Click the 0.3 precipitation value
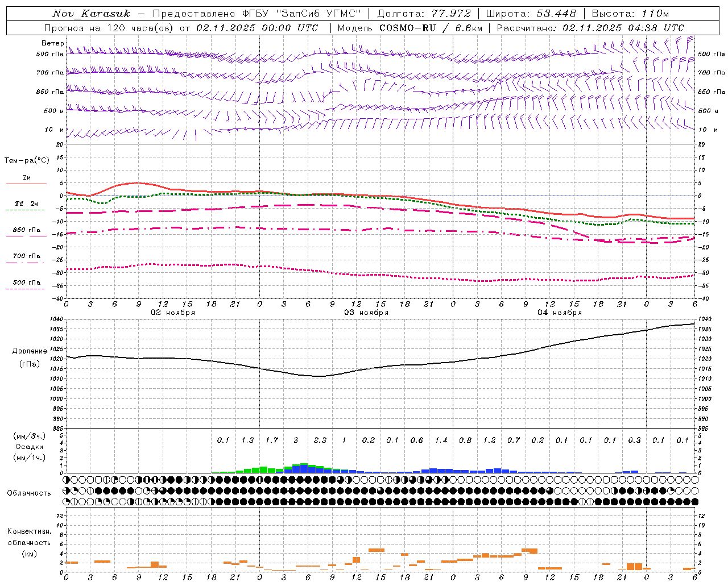Screen dimensions: 728x582 (634, 440)
